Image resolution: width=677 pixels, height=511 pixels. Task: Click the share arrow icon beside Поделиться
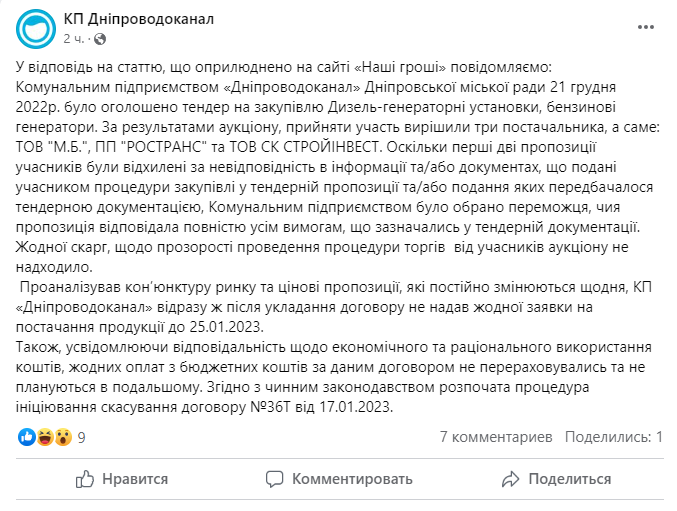click(511, 480)
